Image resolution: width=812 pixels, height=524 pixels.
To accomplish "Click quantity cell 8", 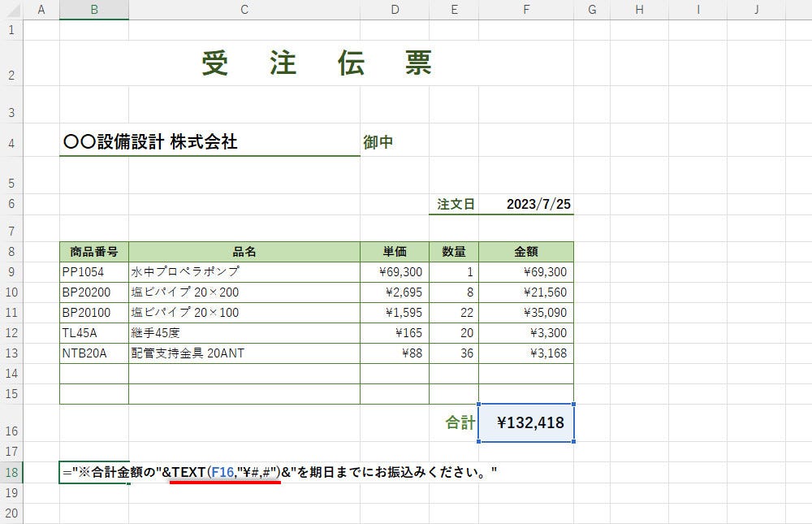I will pyautogui.click(x=454, y=292).
